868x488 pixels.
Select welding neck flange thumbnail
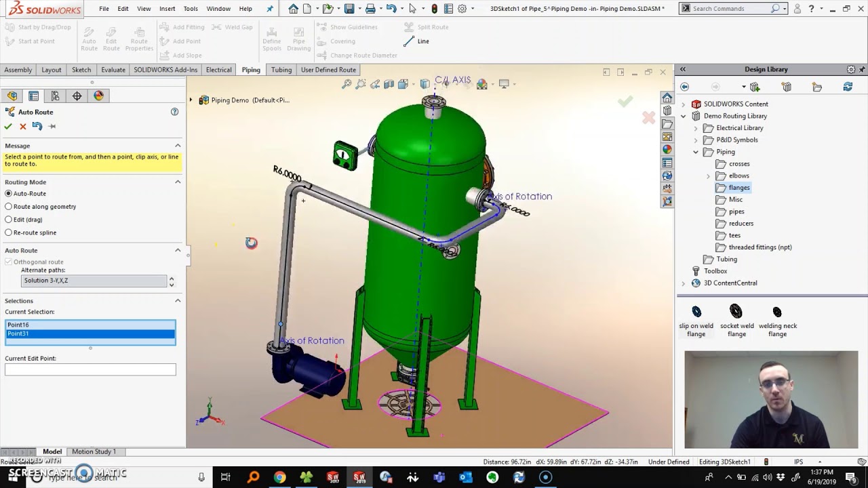pos(777,321)
